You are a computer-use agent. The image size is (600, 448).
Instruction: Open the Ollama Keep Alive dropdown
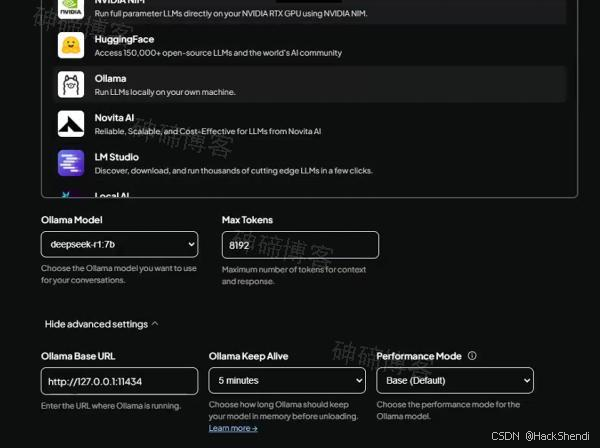[287, 380]
